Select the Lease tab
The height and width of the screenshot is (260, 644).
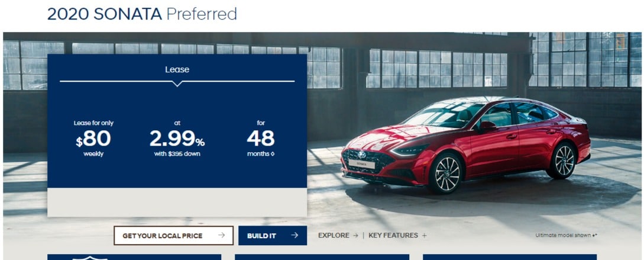coord(177,69)
